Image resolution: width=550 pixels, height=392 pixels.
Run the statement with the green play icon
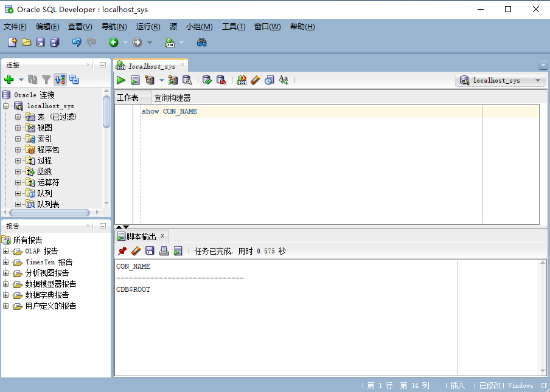click(x=121, y=80)
